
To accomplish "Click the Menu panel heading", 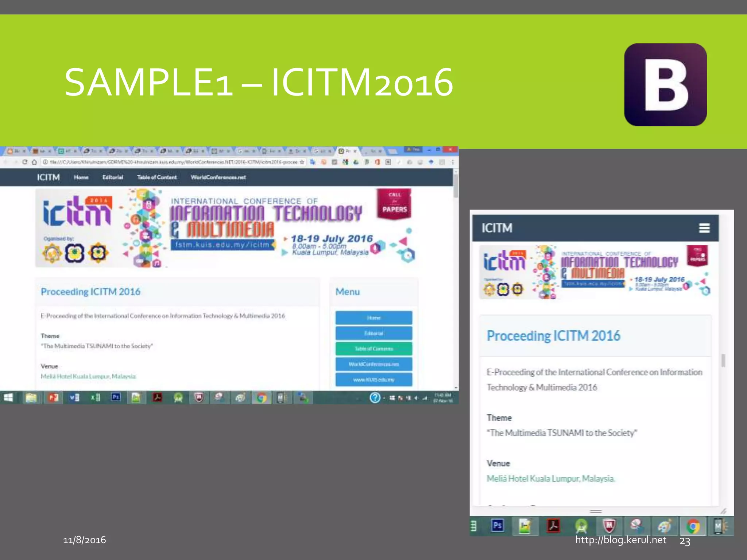I will [x=348, y=292].
